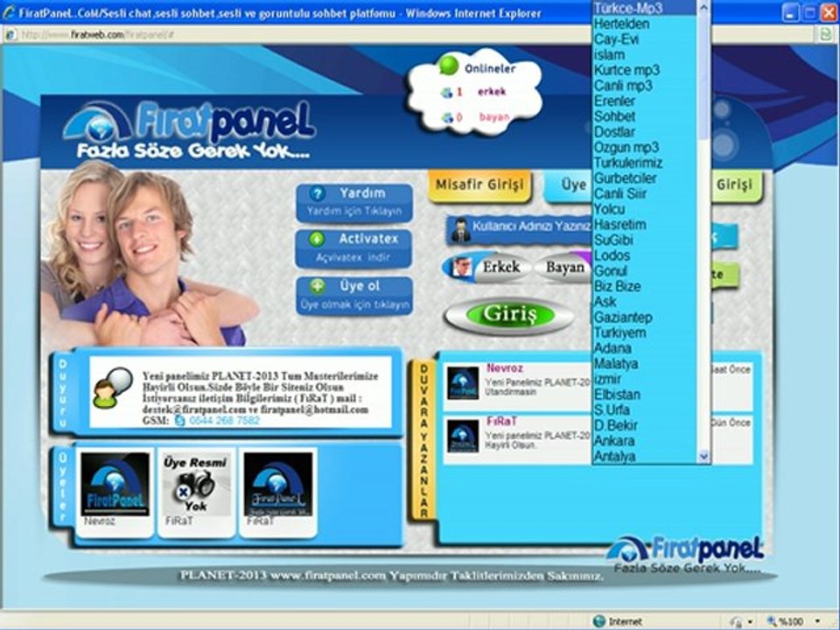Select Canli Siir list entry
The height and width of the screenshot is (630, 840).
[x=644, y=194]
